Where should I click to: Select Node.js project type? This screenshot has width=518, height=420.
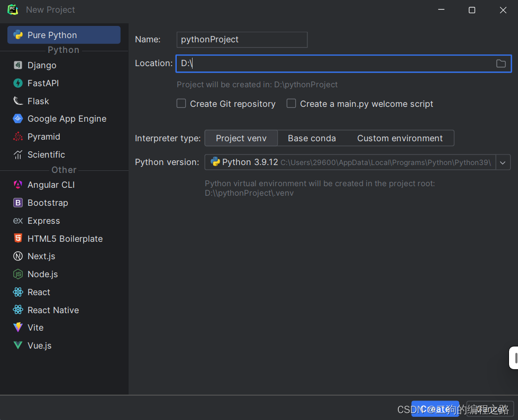64,274
